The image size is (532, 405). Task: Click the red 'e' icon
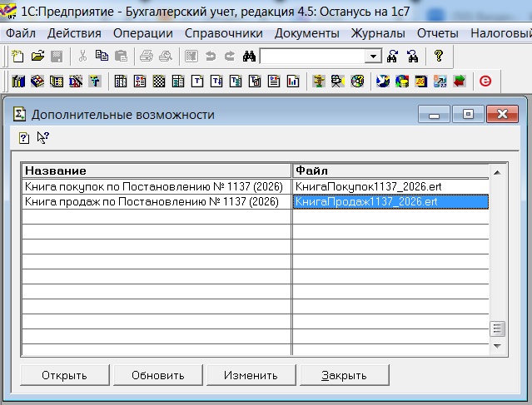click(485, 81)
